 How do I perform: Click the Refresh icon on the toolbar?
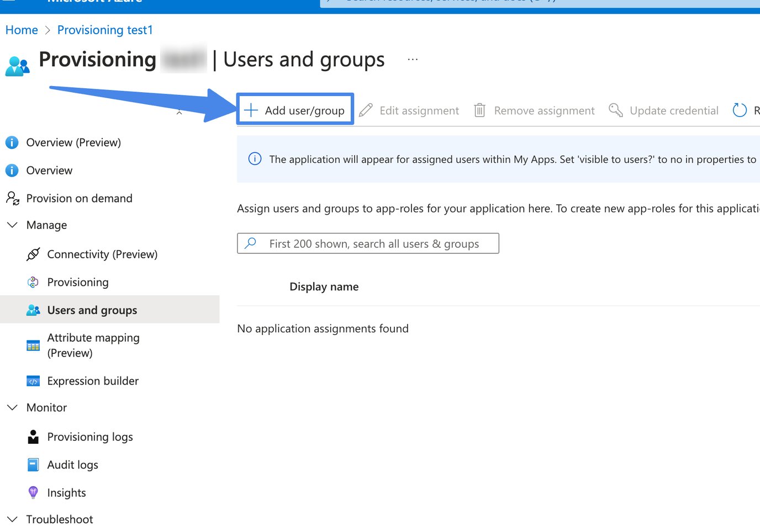click(740, 110)
